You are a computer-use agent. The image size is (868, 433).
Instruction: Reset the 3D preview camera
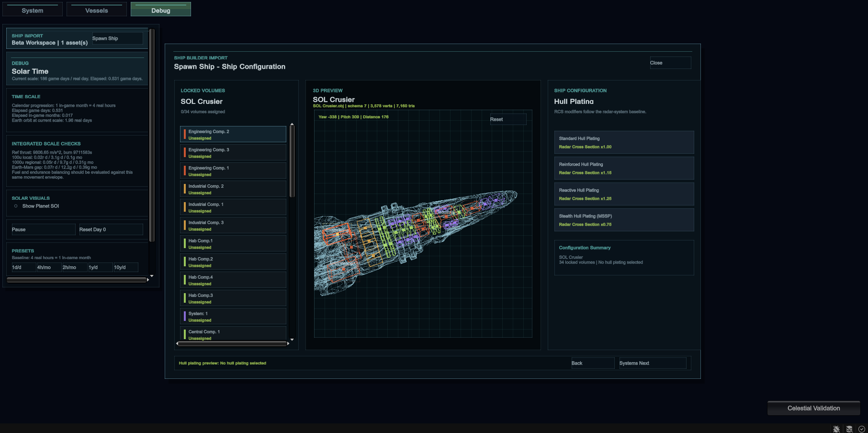[508, 119]
